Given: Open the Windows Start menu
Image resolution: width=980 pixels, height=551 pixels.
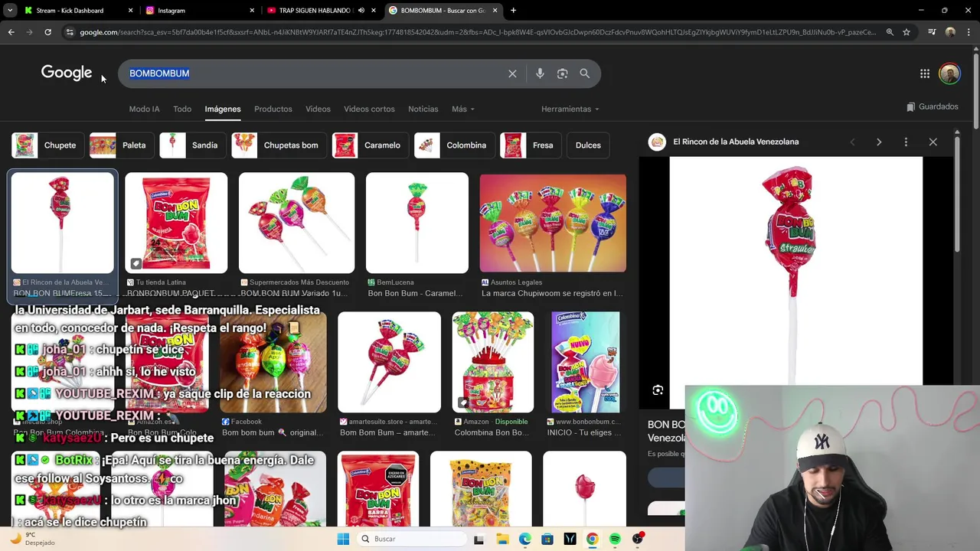Looking at the screenshot, I should [x=343, y=539].
